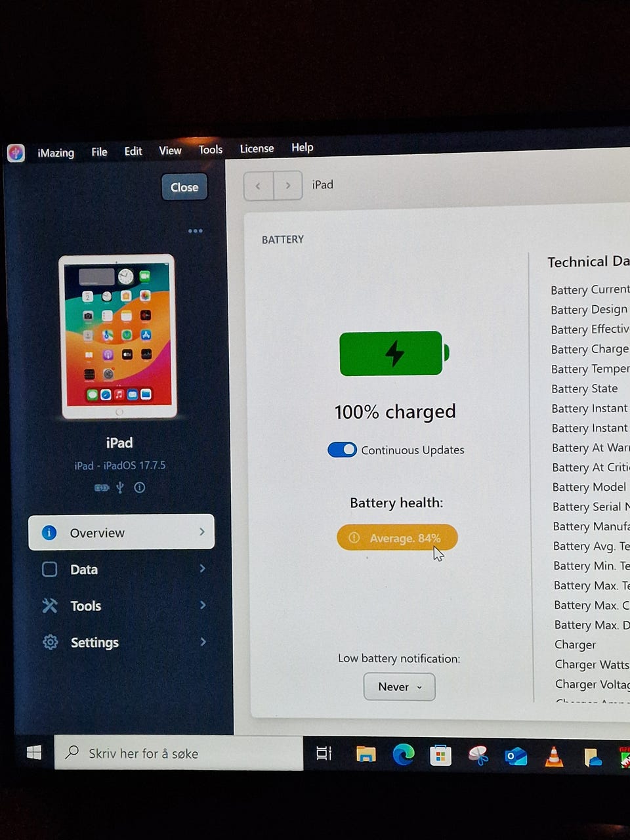Expand the Overview chevron
The height and width of the screenshot is (840, 630).
point(202,532)
